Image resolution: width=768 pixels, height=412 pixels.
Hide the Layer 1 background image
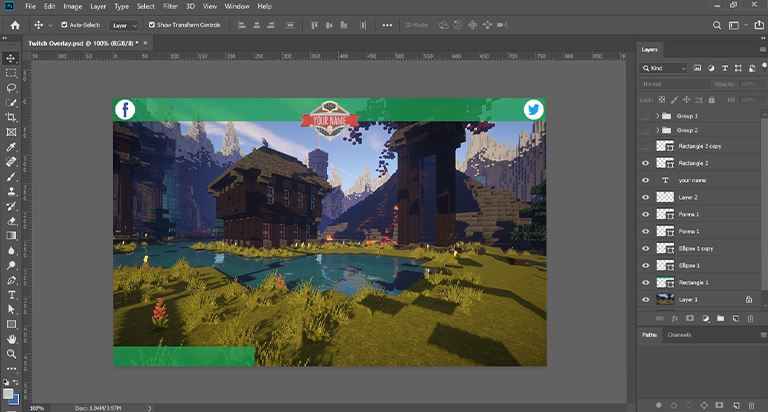point(645,300)
